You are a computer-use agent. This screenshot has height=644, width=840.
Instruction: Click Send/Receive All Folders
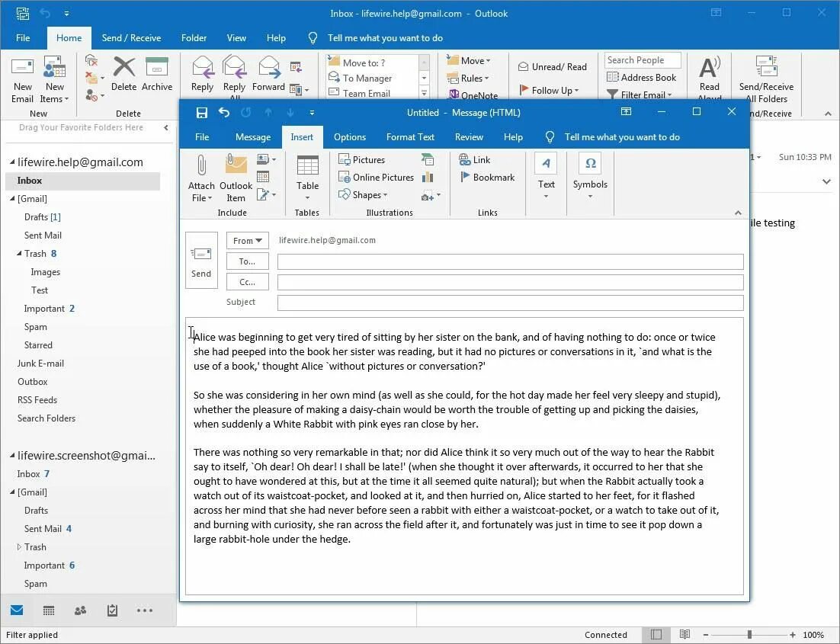pos(766,80)
